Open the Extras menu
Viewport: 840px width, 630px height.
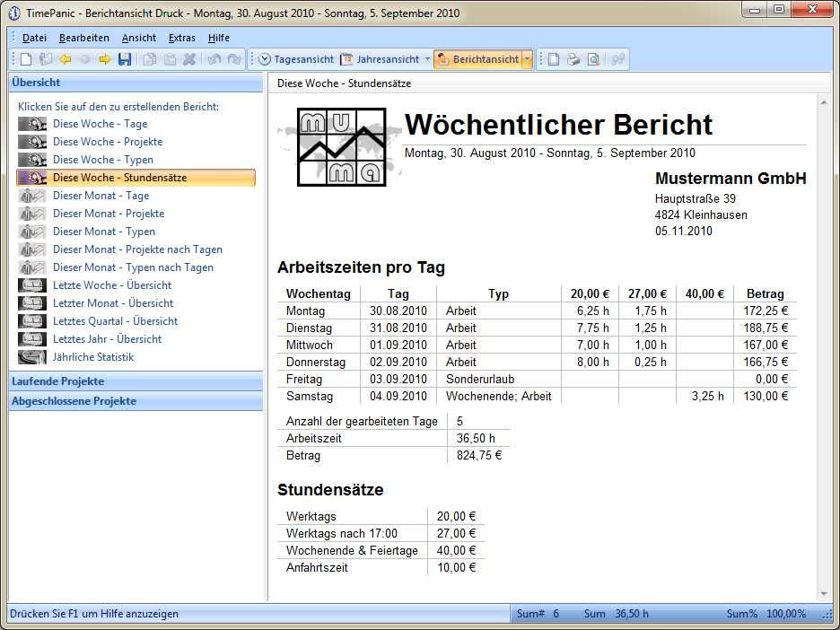click(x=181, y=38)
